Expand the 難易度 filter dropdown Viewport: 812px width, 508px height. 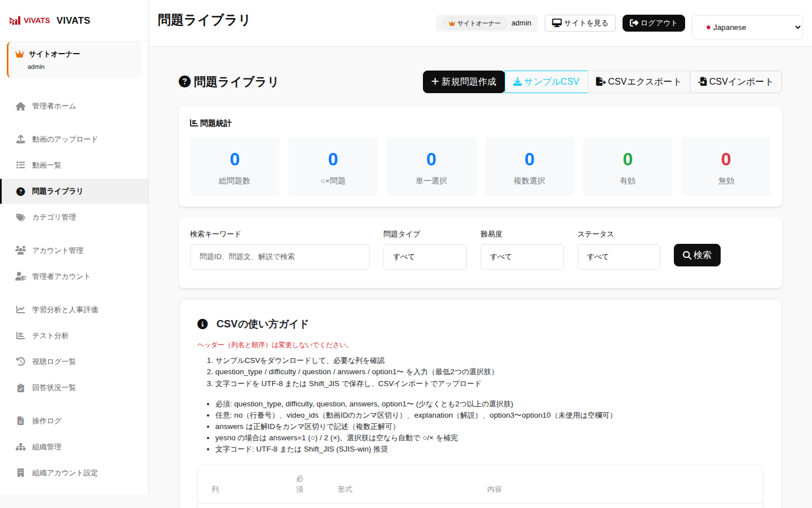point(522,257)
